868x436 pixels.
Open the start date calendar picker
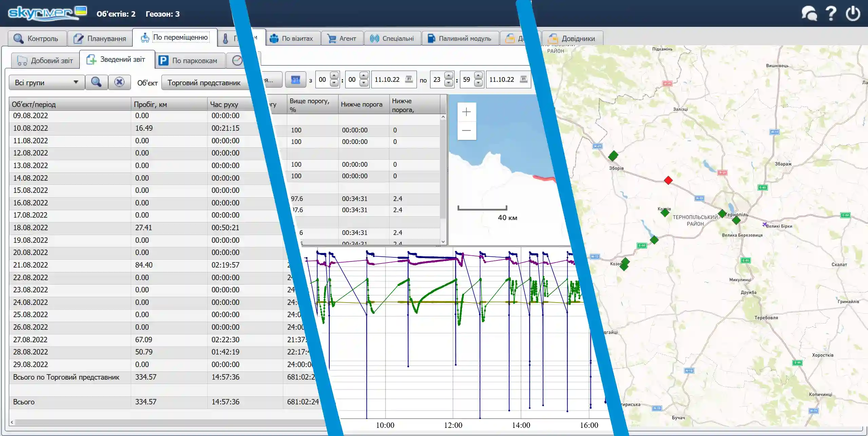(409, 79)
